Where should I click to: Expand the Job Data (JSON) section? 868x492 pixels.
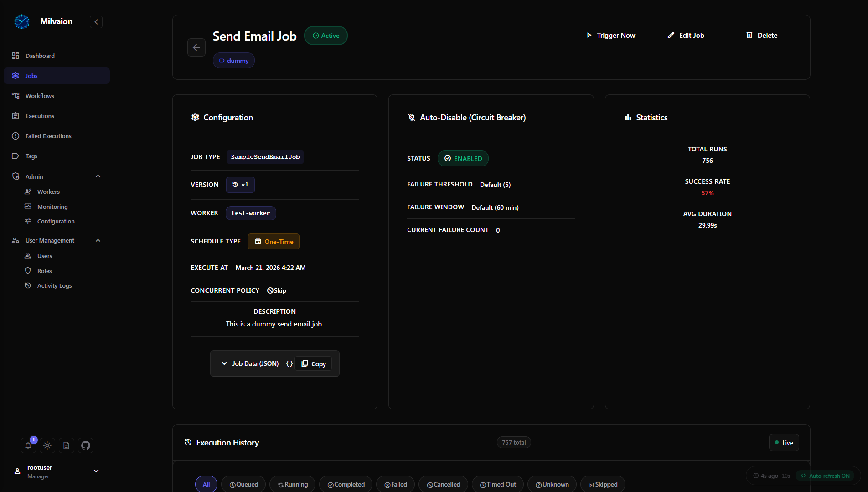pyautogui.click(x=250, y=363)
